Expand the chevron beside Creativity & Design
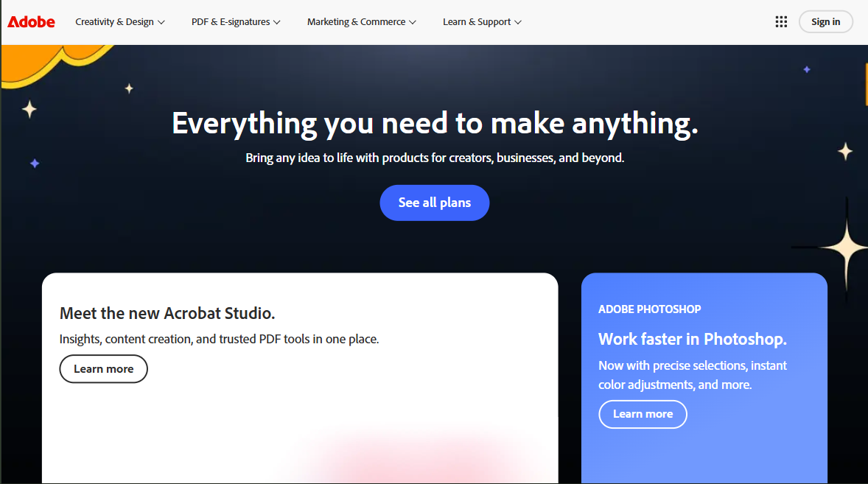The height and width of the screenshot is (484, 868). [x=161, y=22]
